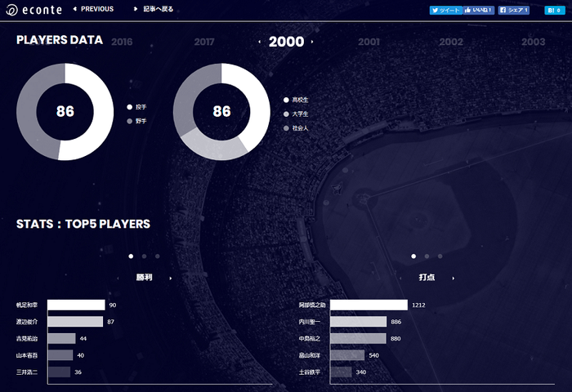
Task: Click left arrow before year 2000
Action: point(260,42)
